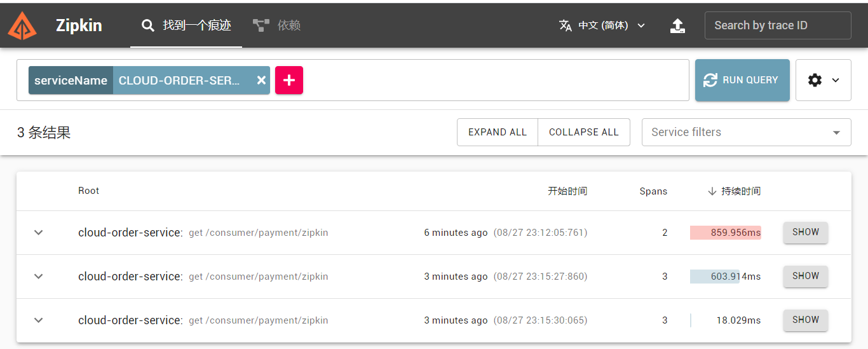Click EXPAND ALL button
Image resolution: width=868 pixels, height=349 pixels.
498,132
